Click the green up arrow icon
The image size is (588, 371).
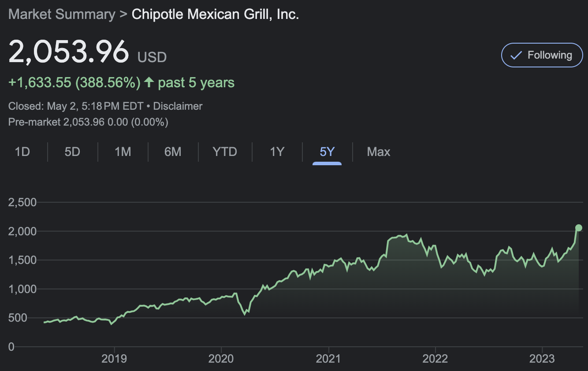coord(149,82)
